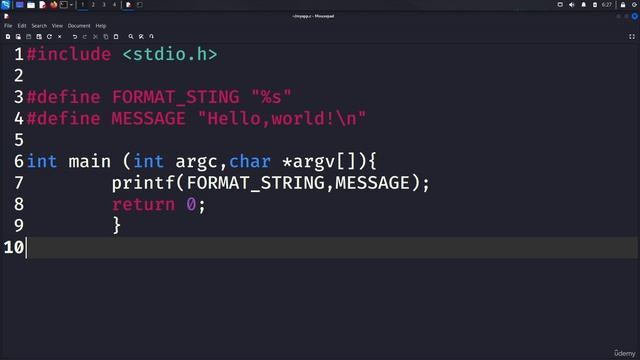
Task: Open the Edit menu
Action: coord(22,26)
